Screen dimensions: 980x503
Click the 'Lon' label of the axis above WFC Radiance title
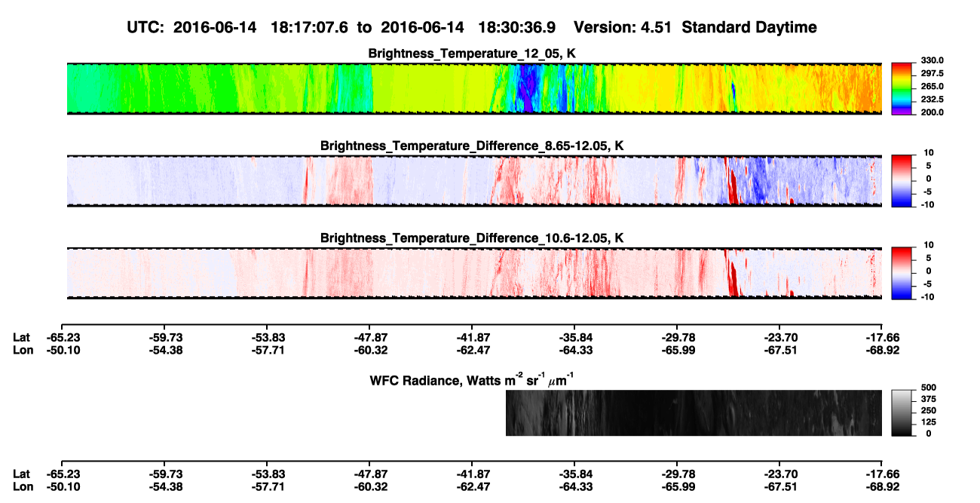click(x=23, y=350)
